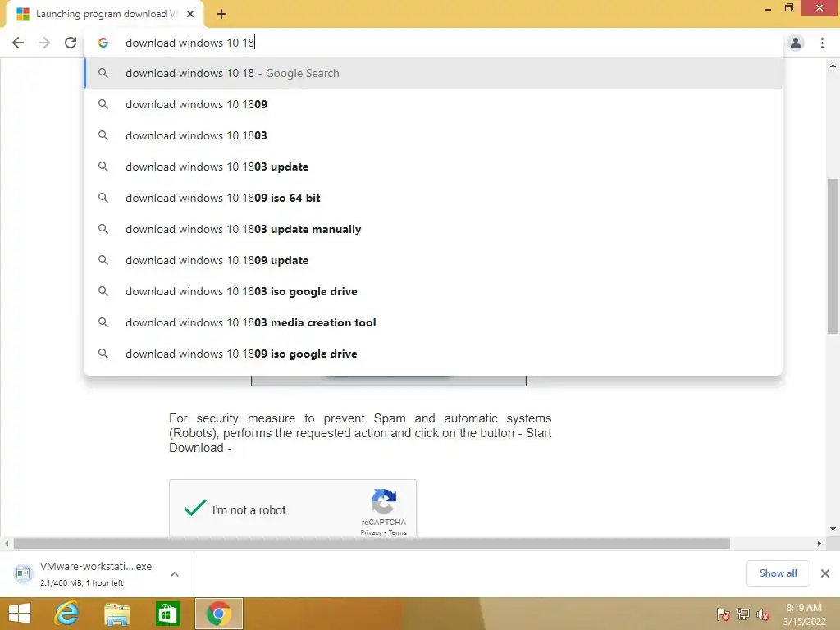Open reCAPTCHA Terms link
The height and width of the screenshot is (630, 840).
[x=398, y=532]
